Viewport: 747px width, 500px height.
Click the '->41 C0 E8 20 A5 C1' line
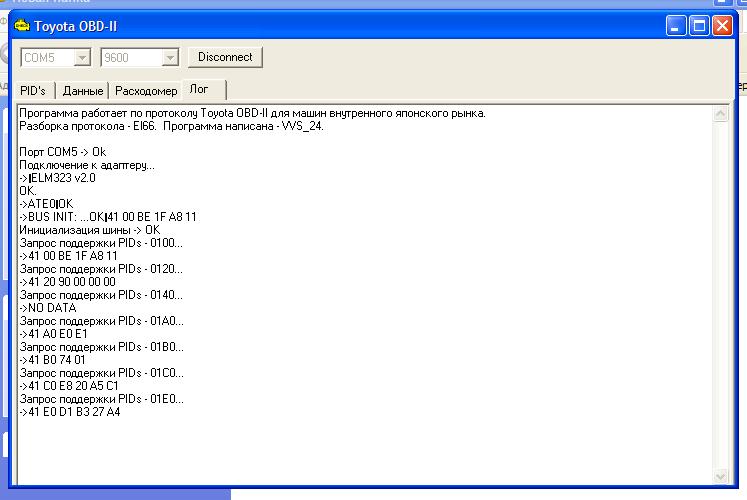tap(69, 386)
